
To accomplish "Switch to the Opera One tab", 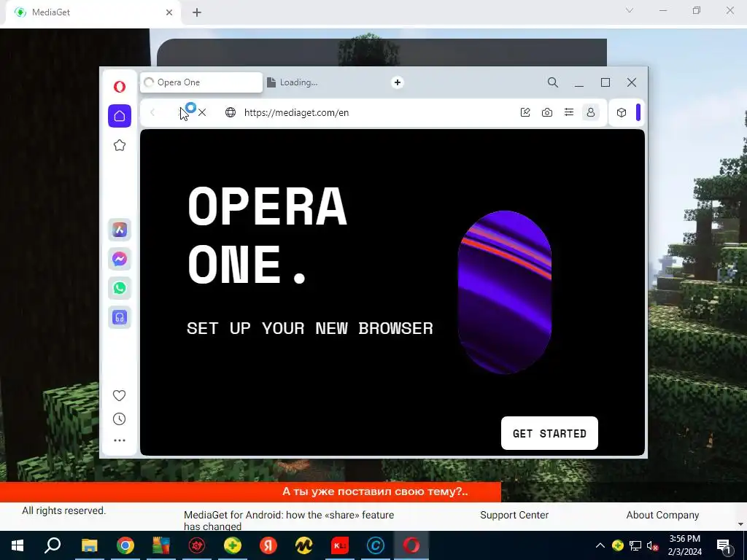I will point(201,82).
